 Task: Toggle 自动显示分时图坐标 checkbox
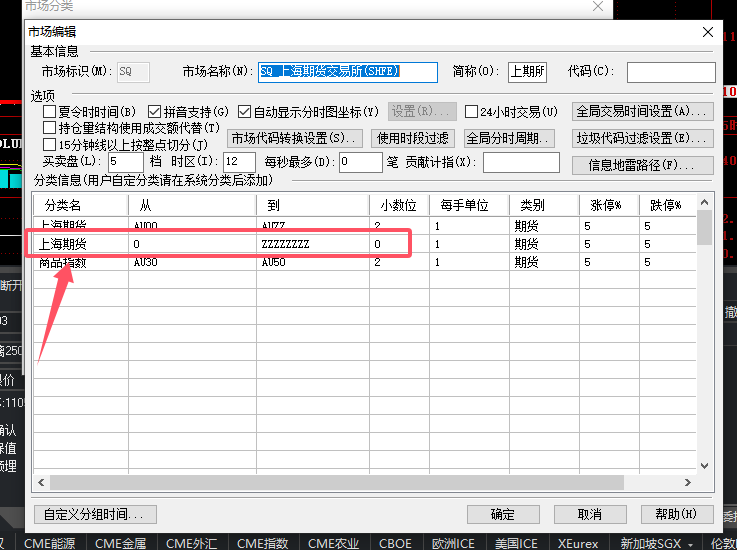coord(244,112)
